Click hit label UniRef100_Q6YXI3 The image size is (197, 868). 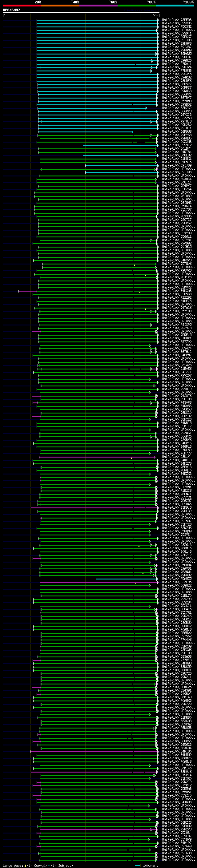[177, 115]
